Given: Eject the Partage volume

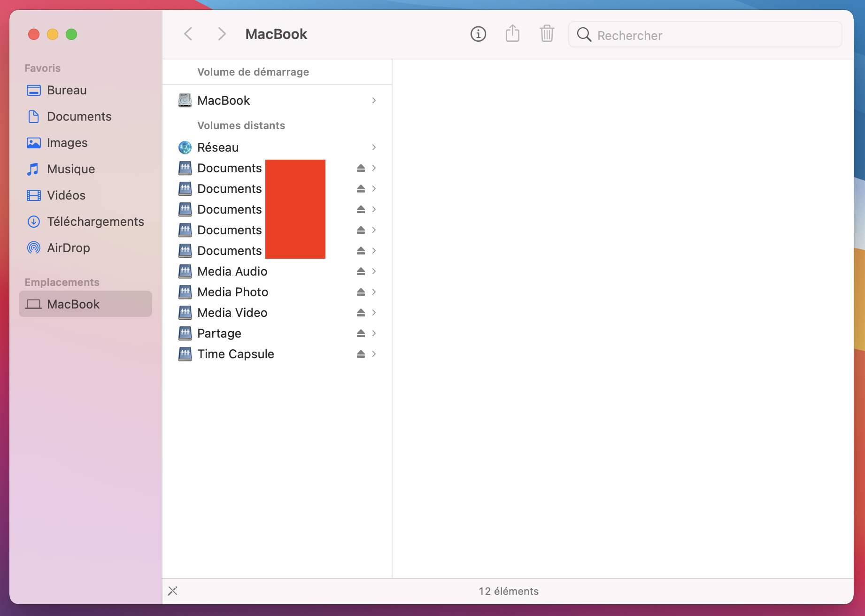Looking at the screenshot, I should point(361,333).
